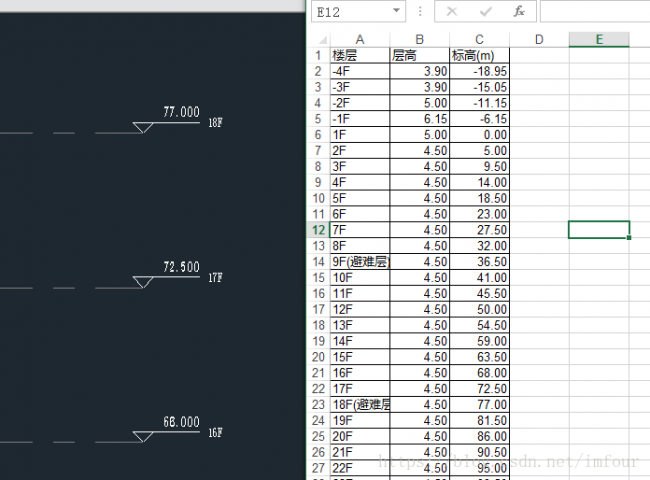Image resolution: width=650 pixels, height=480 pixels.
Task: Select column C header
Action: (x=479, y=39)
